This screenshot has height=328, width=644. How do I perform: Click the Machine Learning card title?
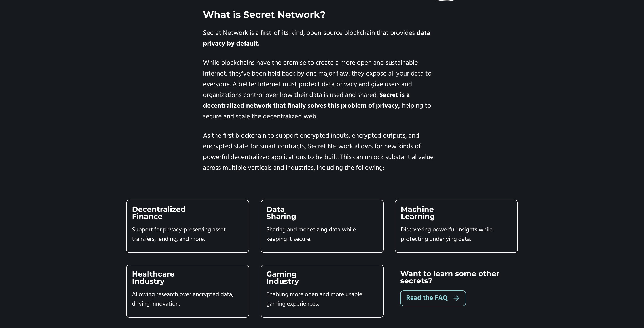click(x=417, y=212)
